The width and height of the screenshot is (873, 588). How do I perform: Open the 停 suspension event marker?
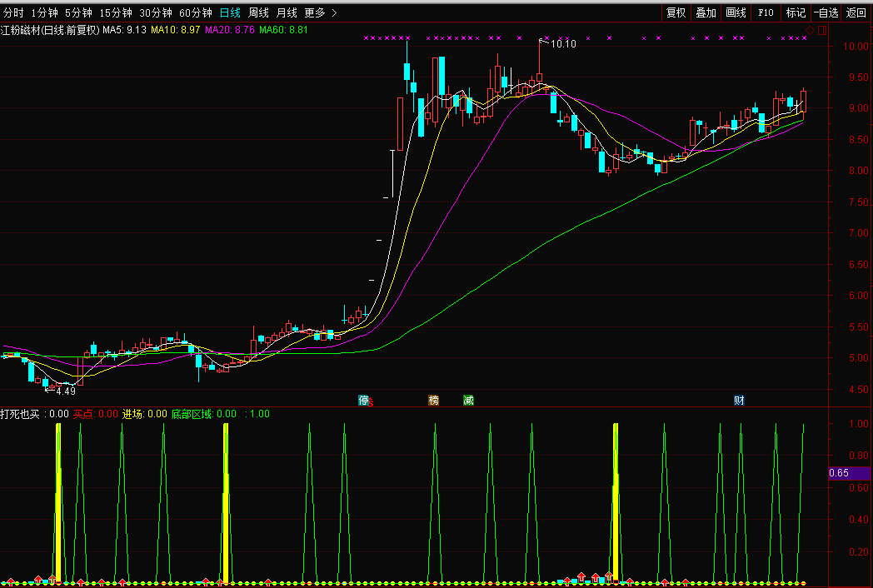[x=363, y=400]
